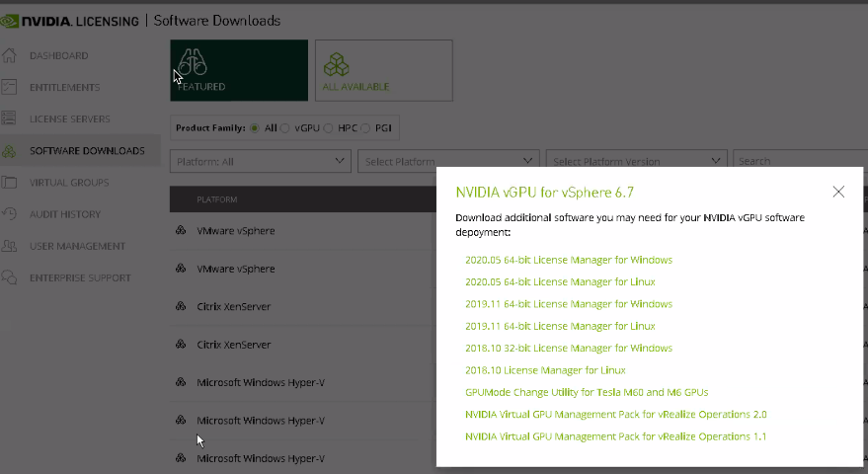Select the PGI product family radio button

365,128
